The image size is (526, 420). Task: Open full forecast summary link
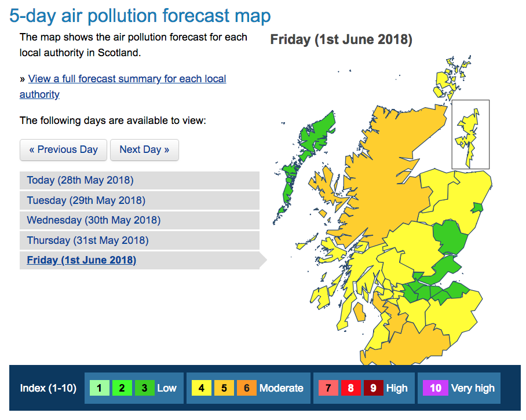coord(127,79)
